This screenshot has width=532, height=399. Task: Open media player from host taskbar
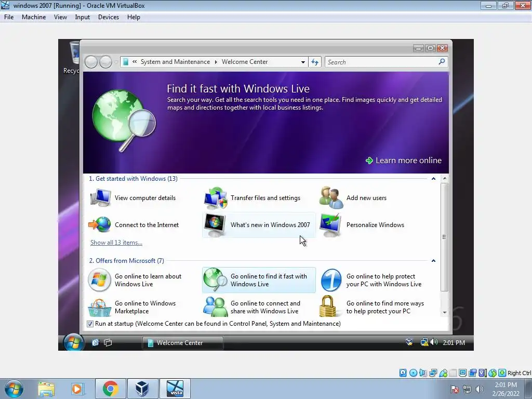pos(77,389)
